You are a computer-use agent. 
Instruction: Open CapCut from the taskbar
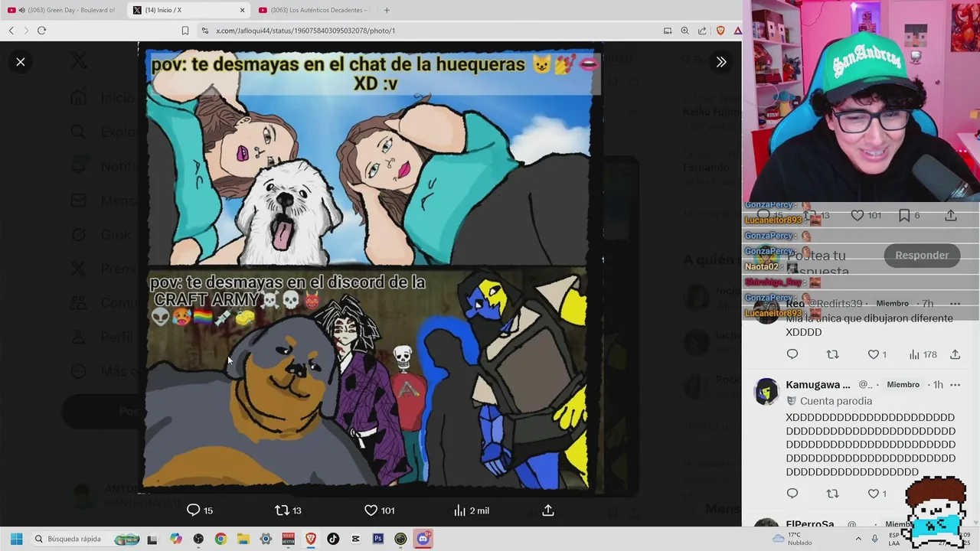[355, 539]
